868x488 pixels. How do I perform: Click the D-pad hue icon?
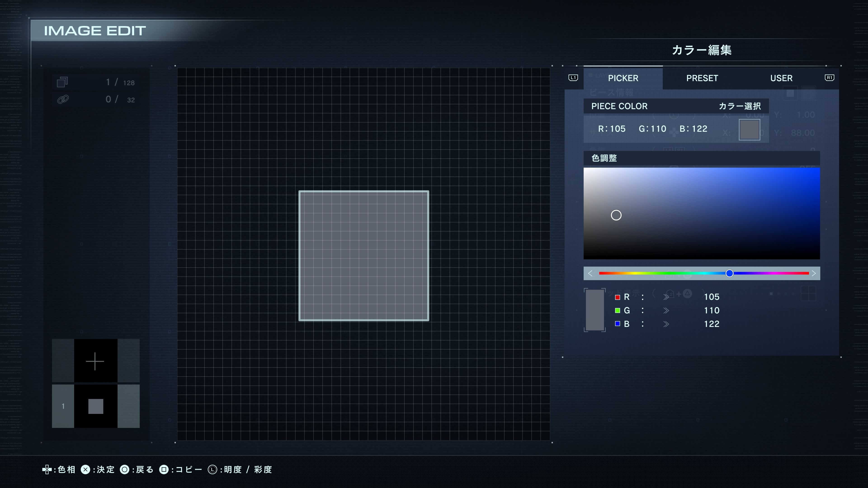tap(47, 469)
